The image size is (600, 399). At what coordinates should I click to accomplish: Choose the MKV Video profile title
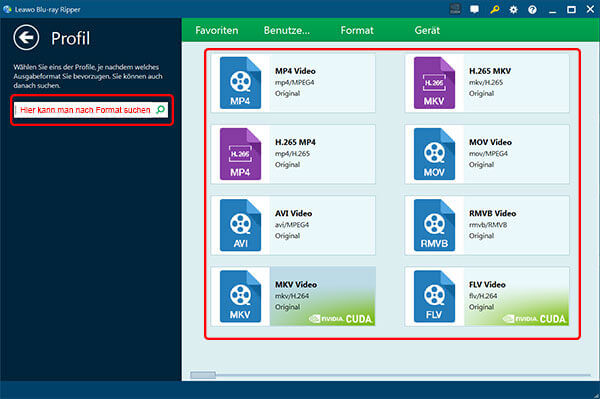296,284
